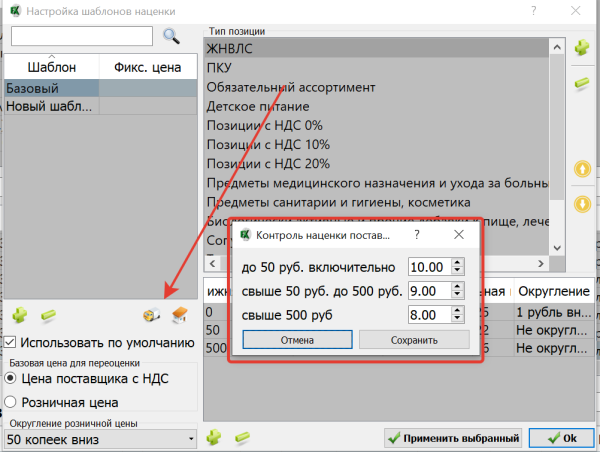Select 'Розничная цена' radio option

[11, 402]
